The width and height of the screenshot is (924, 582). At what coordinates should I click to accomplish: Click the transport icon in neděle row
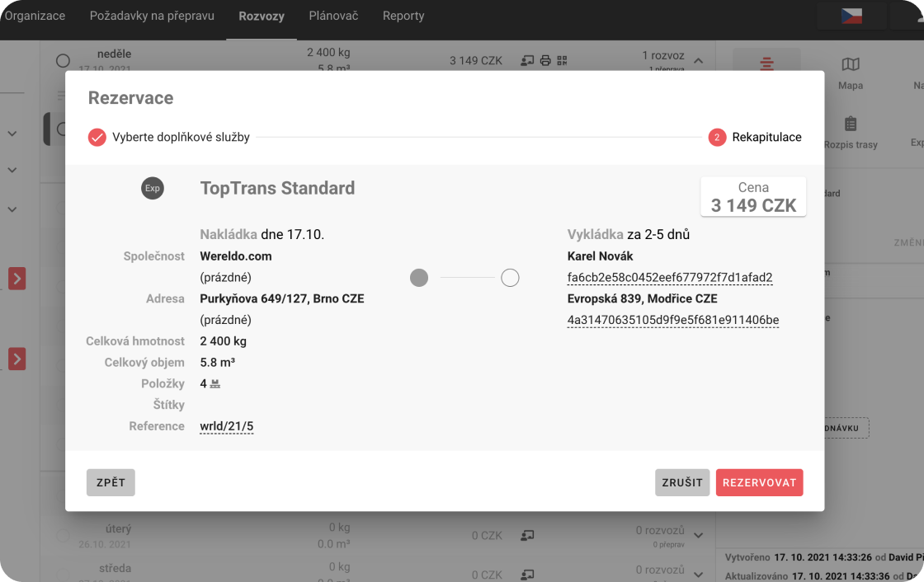click(x=527, y=61)
